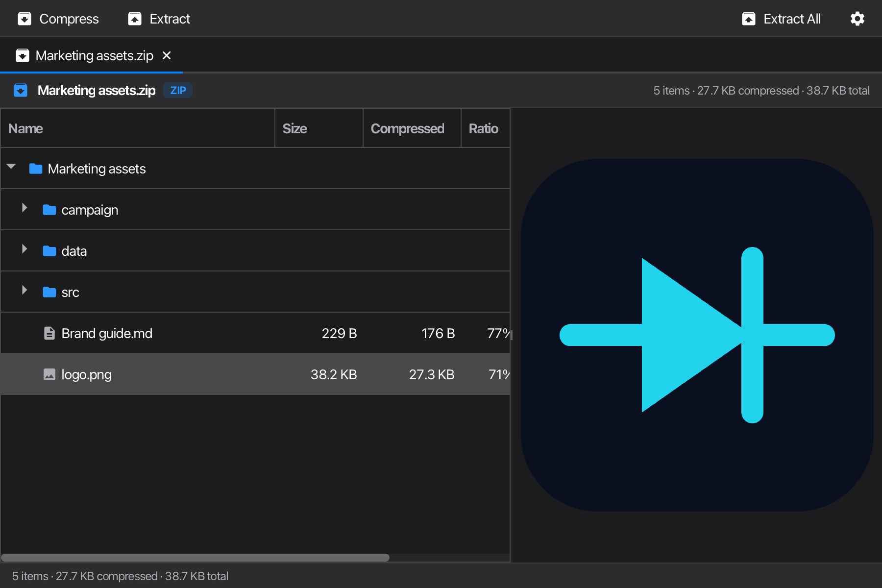The image size is (882, 588).
Task: Click the Brand guide.md document icon
Action: tap(49, 333)
